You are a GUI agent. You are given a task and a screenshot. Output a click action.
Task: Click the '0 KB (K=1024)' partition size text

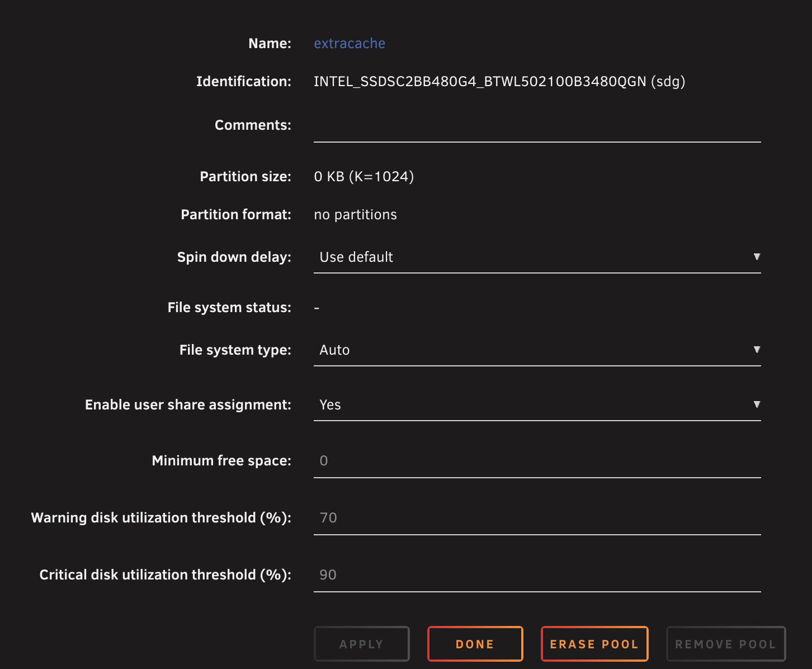point(364,177)
